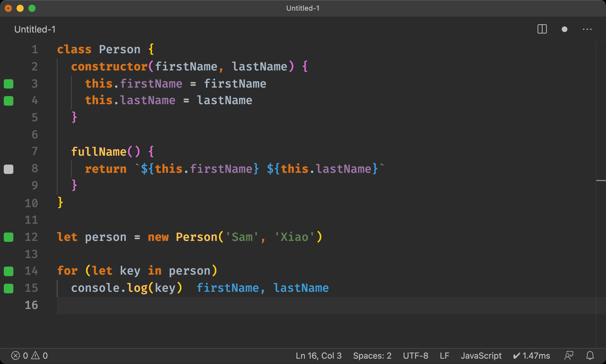Toggle the white gutter marker on line 8
The image size is (606, 364).
(x=9, y=169)
